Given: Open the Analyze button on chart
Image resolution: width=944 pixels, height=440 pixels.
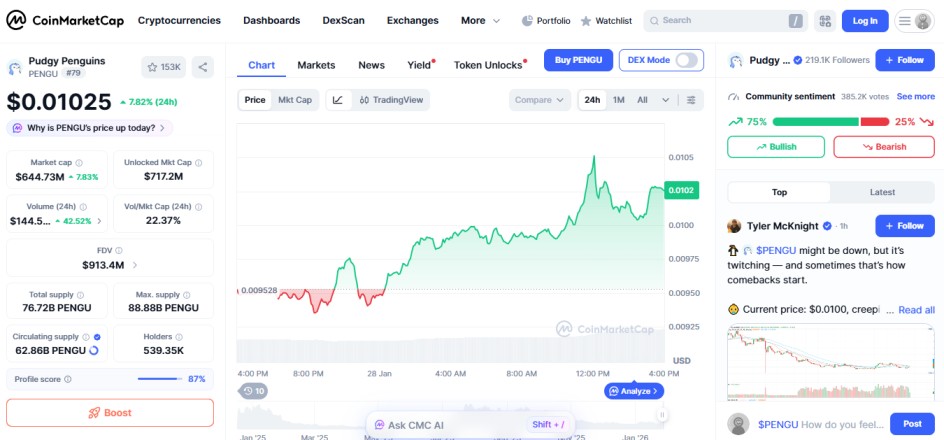Looking at the screenshot, I should click(634, 391).
